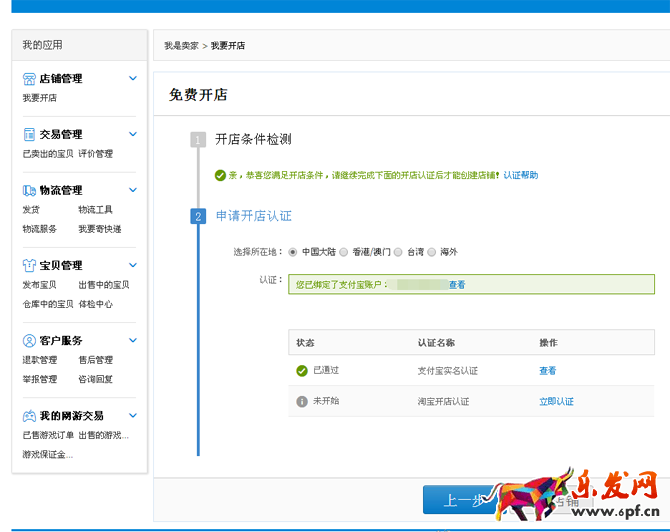Image resolution: width=670 pixels, height=532 pixels.
Task: Click the 开店条件检测 step title
Action: pos(253,139)
